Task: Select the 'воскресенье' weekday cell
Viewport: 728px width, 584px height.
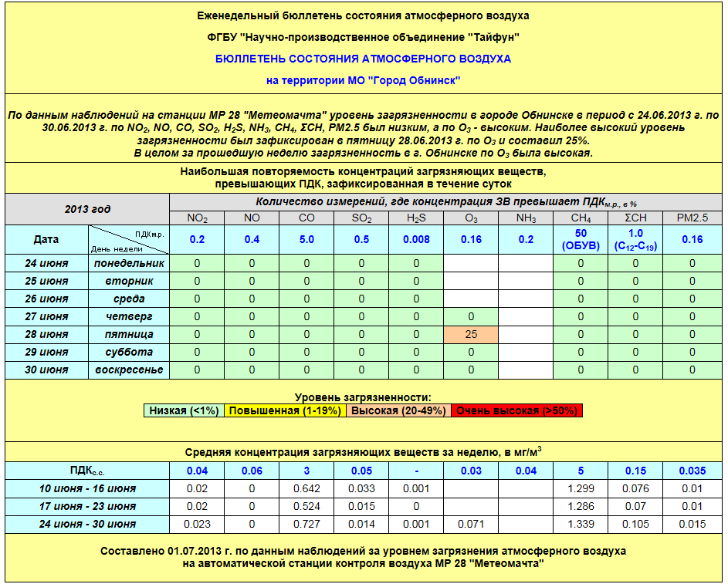Action: pyautogui.click(x=129, y=370)
